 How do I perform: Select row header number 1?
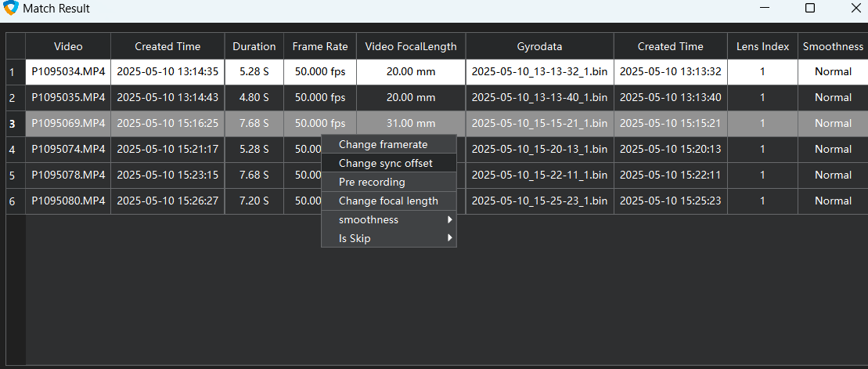tap(12, 72)
